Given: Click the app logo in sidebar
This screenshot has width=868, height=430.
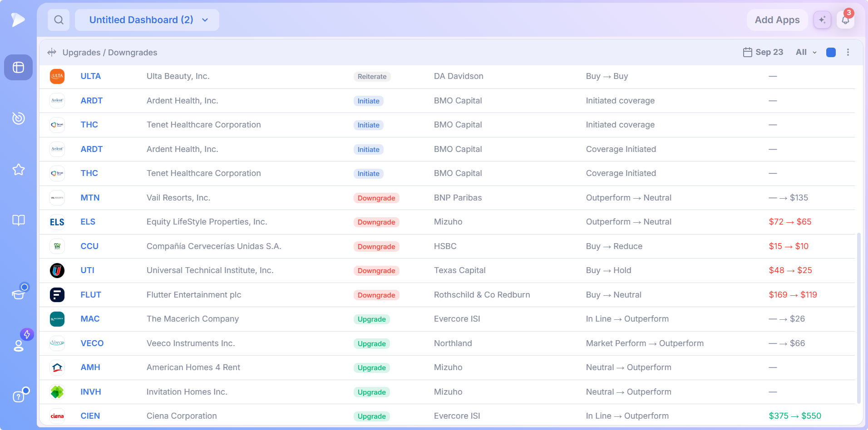Looking at the screenshot, I should tap(18, 20).
